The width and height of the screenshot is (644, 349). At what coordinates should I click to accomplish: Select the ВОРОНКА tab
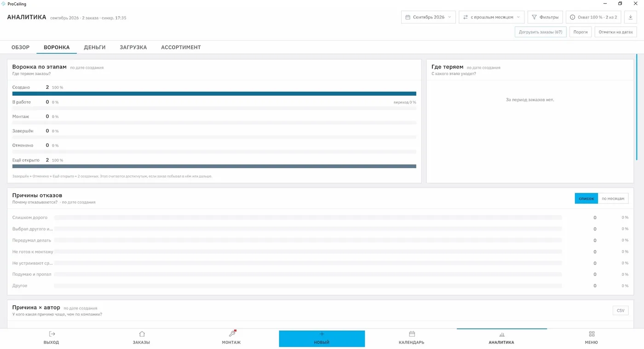pyautogui.click(x=57, y=47)
